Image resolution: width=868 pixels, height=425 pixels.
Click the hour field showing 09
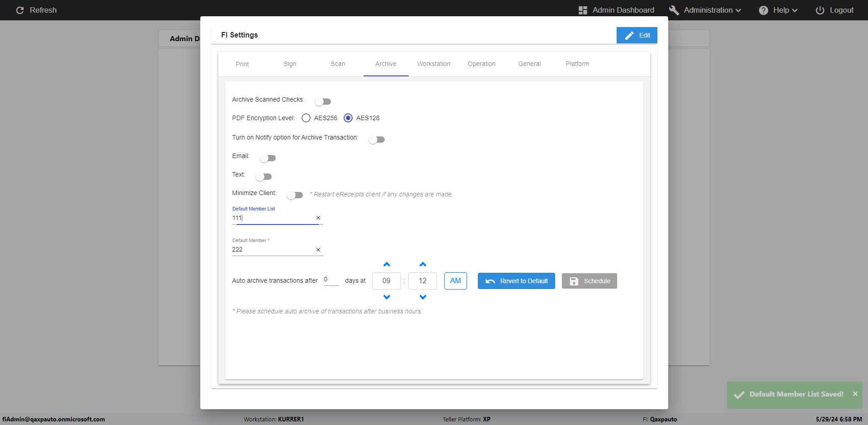(387, 281)
